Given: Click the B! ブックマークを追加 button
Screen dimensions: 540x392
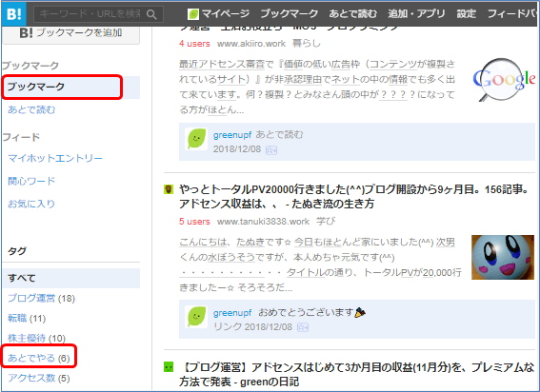Looking at the screenshot, I should [70, 33].
